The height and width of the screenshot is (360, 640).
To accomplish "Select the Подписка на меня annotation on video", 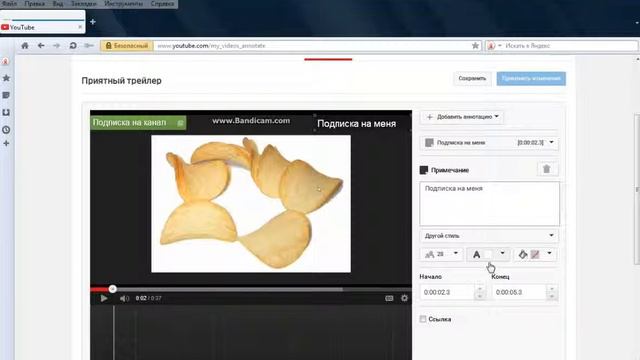I will click(x=362, y=123).
